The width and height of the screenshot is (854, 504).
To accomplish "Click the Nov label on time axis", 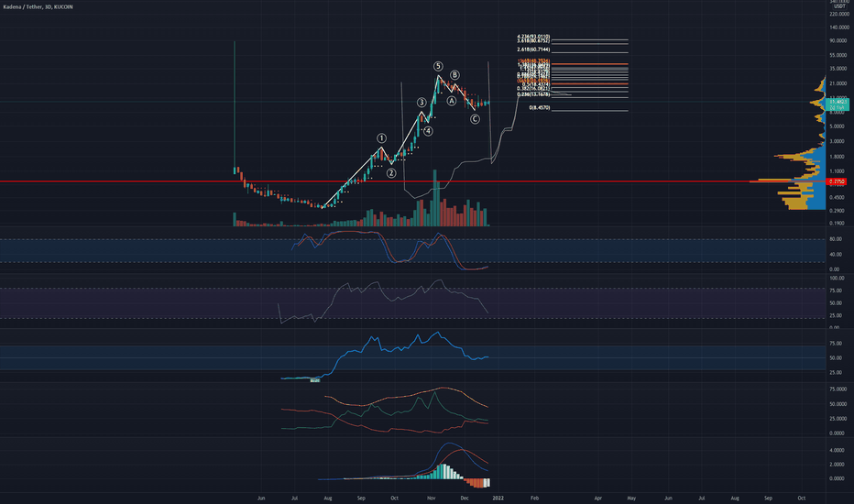I will [432, 498].
